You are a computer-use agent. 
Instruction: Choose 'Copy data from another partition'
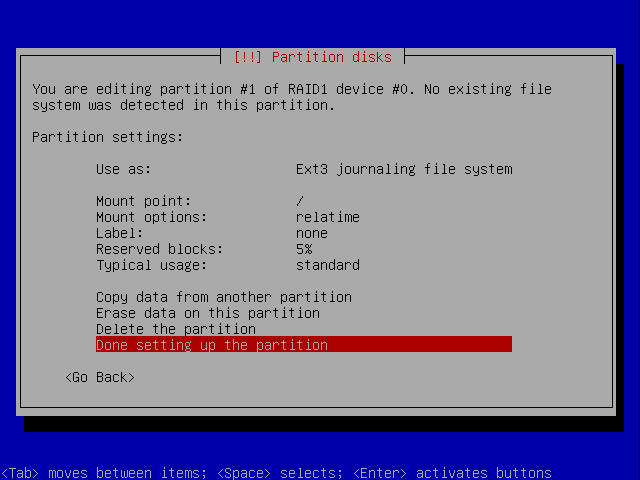[223, 297]
